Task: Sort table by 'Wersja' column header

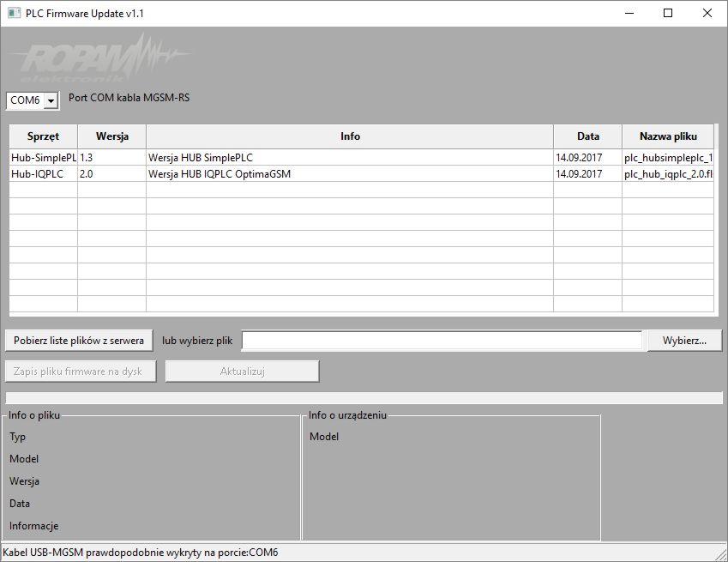Action: (111, 136)
